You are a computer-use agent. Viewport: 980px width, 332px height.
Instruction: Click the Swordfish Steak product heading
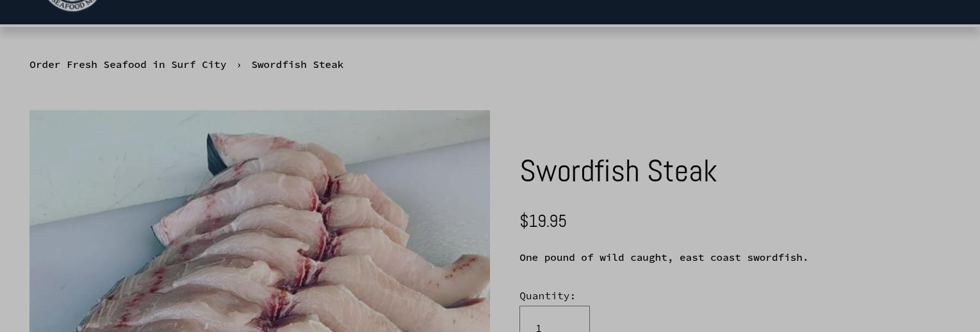tap(618, 171)
